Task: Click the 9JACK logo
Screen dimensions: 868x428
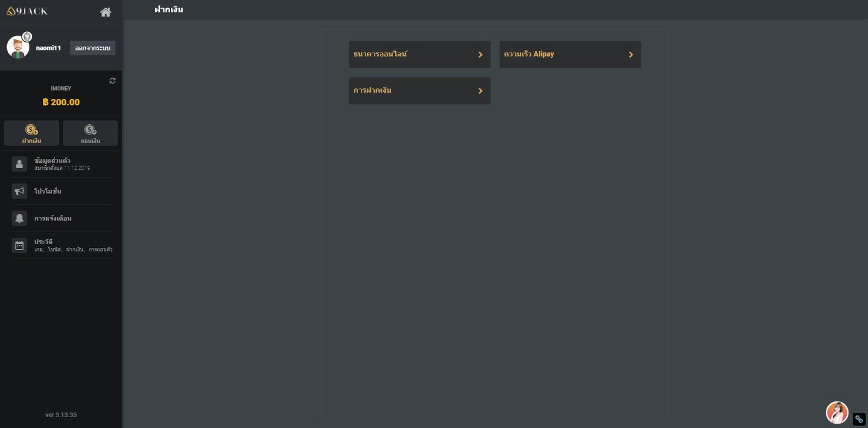Action: [x=27, y=11]
